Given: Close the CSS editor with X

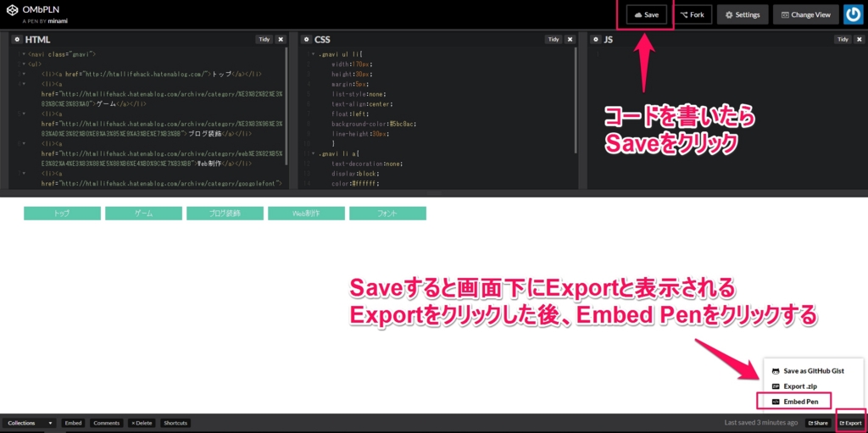Looking at the screenshot, I should [570, 39].
